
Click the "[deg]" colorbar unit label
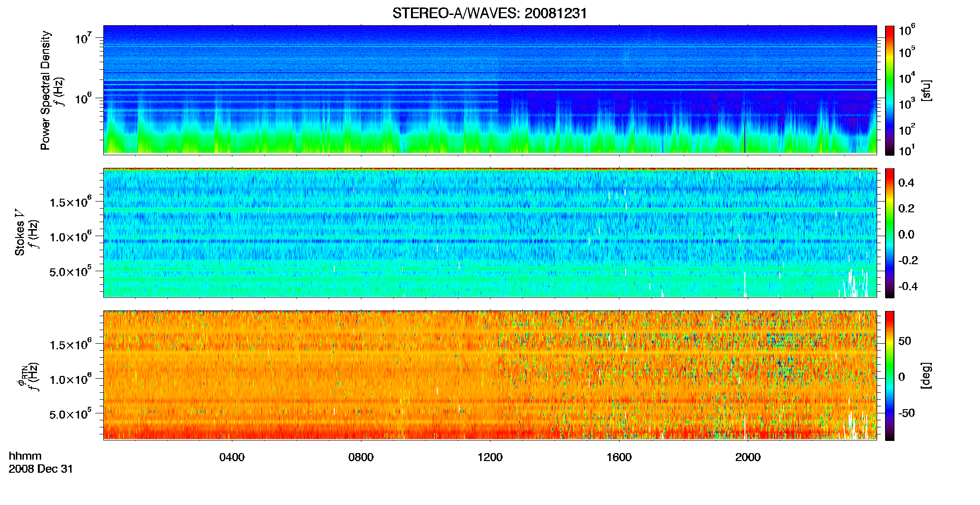coord(926,375)
